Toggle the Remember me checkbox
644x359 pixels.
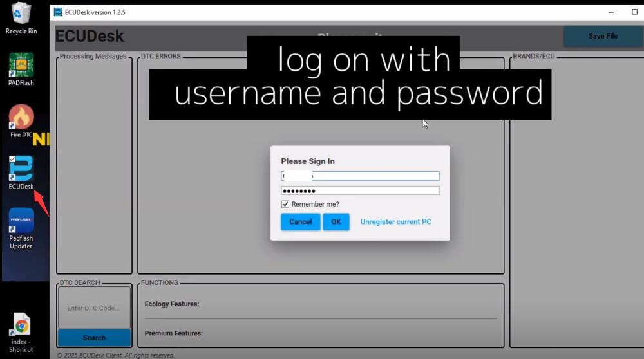[x=285, y=204]
